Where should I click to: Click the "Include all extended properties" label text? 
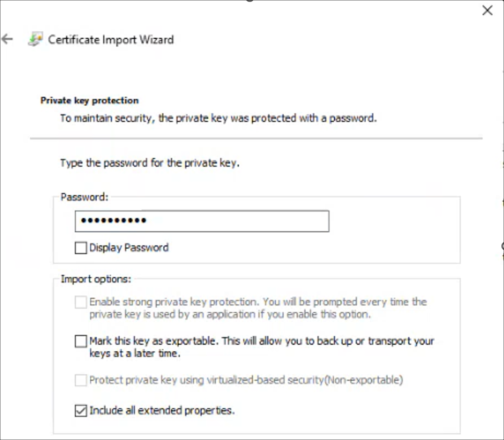[x=162, y=411]
